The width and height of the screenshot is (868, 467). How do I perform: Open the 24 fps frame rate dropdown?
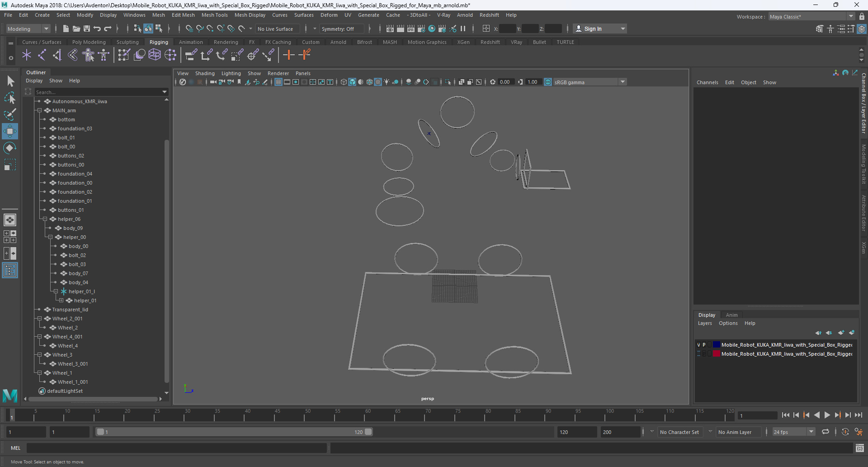point(793,432)
